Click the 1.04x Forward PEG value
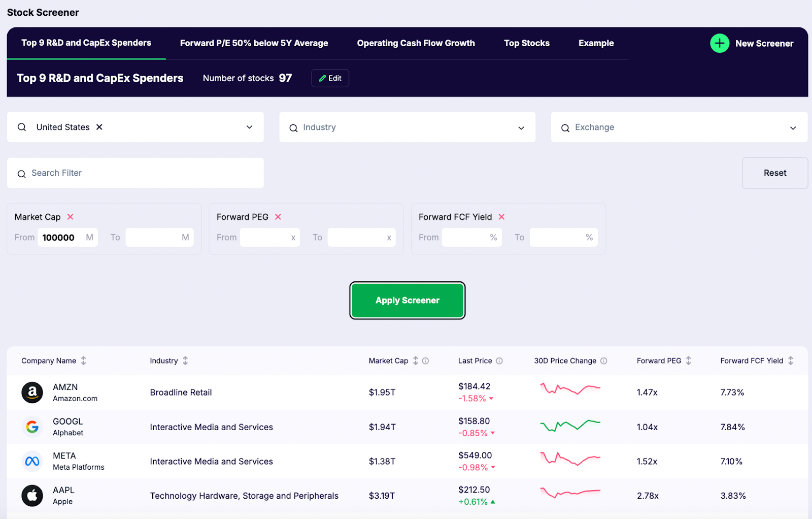 647,427
